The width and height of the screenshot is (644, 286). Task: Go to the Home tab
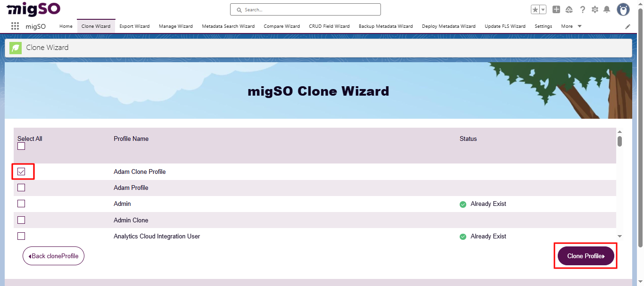(66, 26)
